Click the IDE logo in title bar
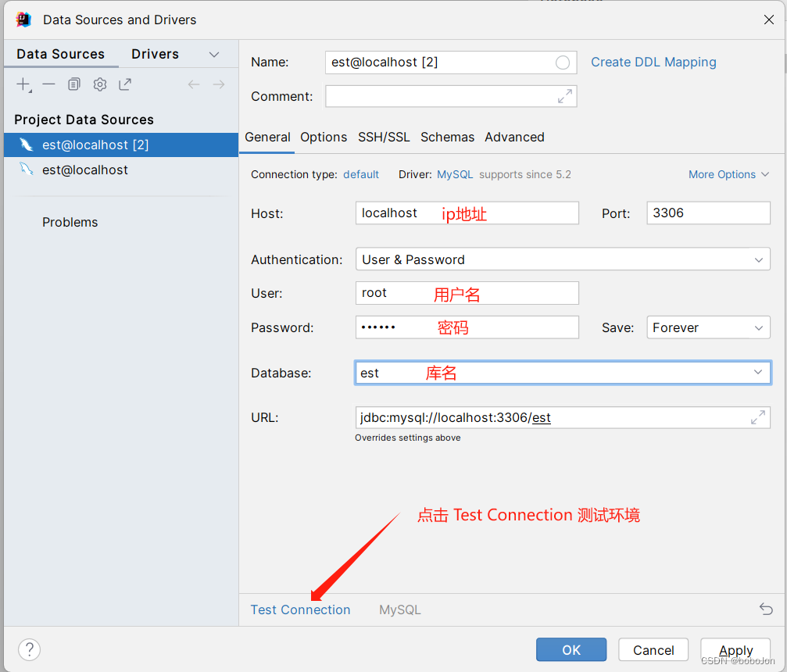This screenshot has height=672, width=787. coord(23,20)
